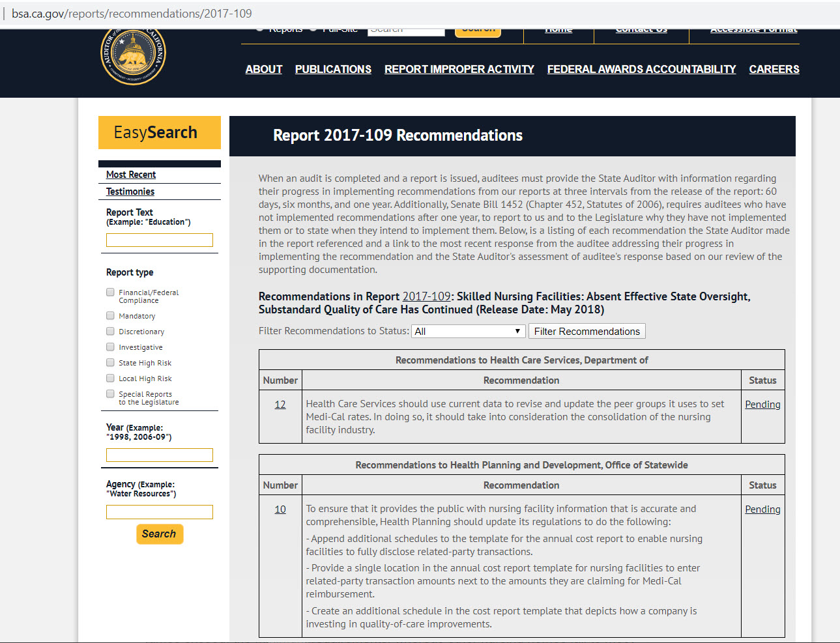Click the Pending status for recommendation 12
This screenshot has height=643, width=840.
pyautogui.click(x=762, y=405)
